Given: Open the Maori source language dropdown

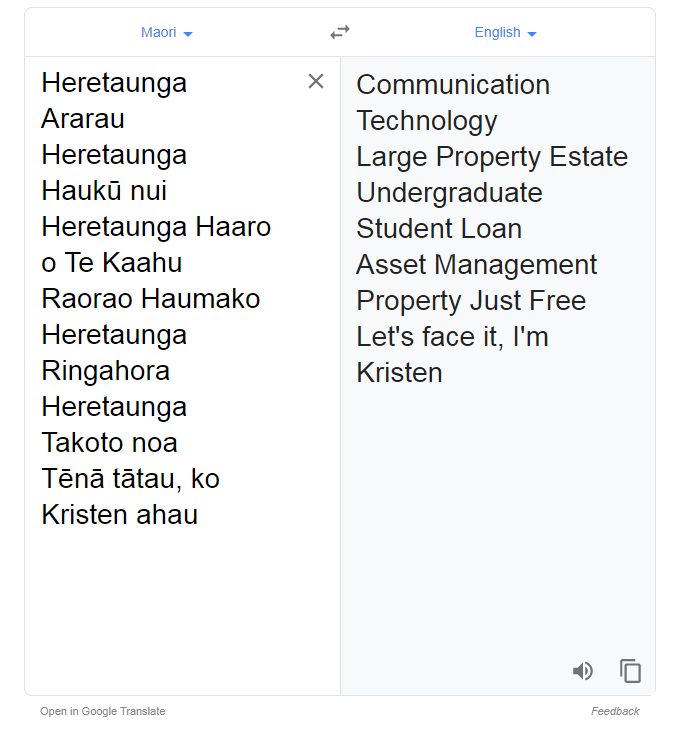Looking at the screenshot, I should 166,32.
